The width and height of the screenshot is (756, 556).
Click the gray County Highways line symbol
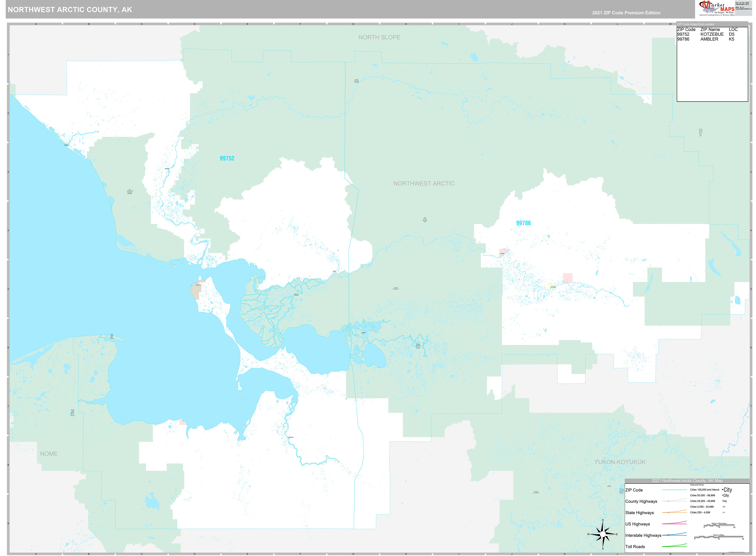(x=675, y=501)
